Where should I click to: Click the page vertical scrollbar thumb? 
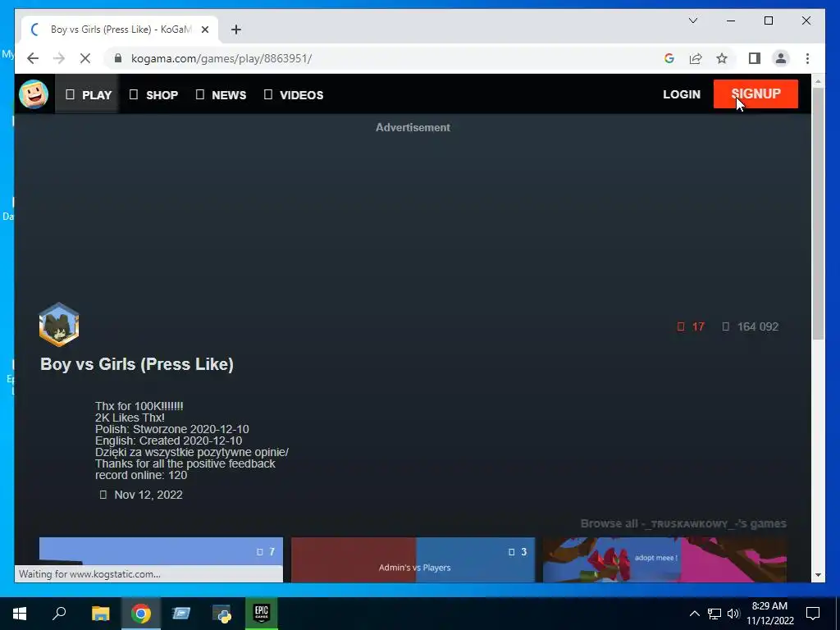click(x=818, y=212)
